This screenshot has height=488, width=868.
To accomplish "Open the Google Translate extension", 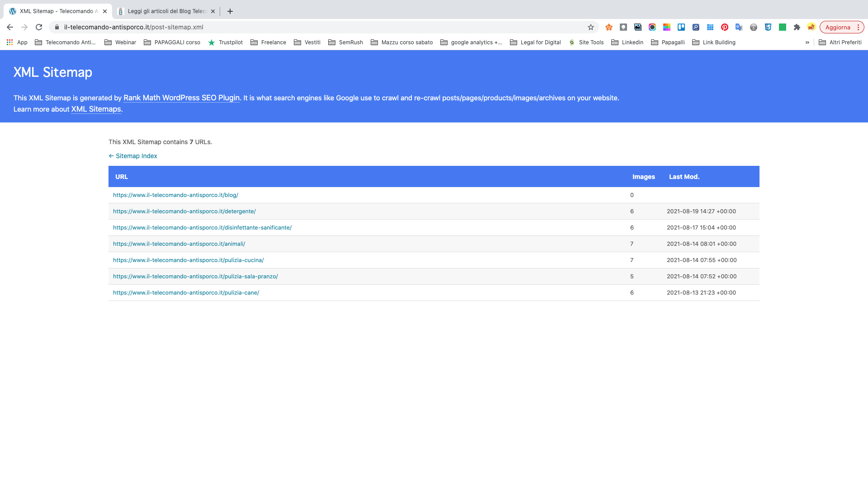I will click(739, 27).
